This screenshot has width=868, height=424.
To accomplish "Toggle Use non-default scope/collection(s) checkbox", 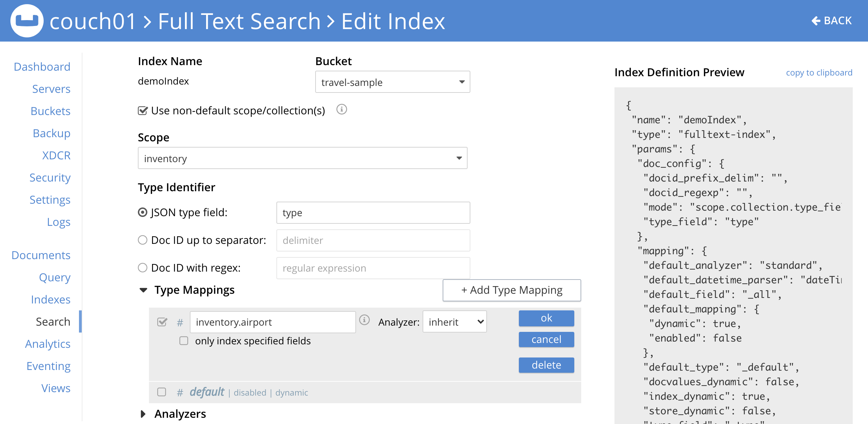I will pos(143,111).
